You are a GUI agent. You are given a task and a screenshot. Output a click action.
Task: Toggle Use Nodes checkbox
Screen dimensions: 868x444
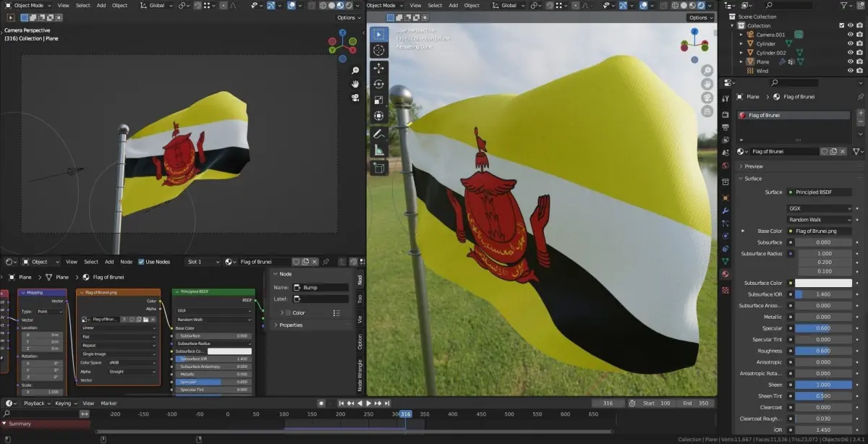pos(141,261)
